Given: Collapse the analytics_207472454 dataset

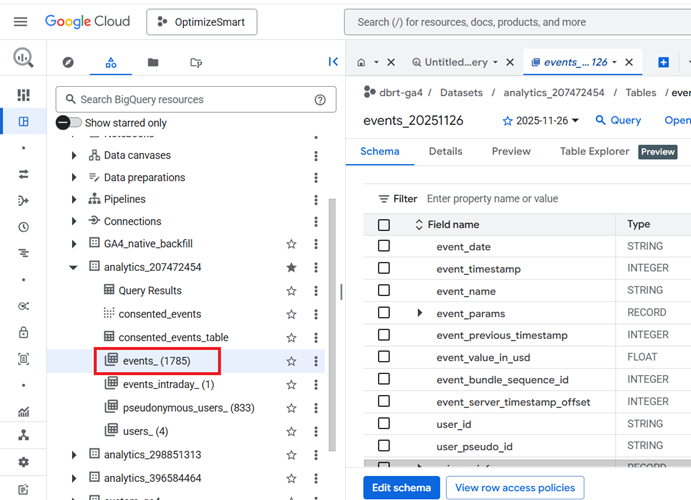Looking at the screenshot, I should coord(74,267).
